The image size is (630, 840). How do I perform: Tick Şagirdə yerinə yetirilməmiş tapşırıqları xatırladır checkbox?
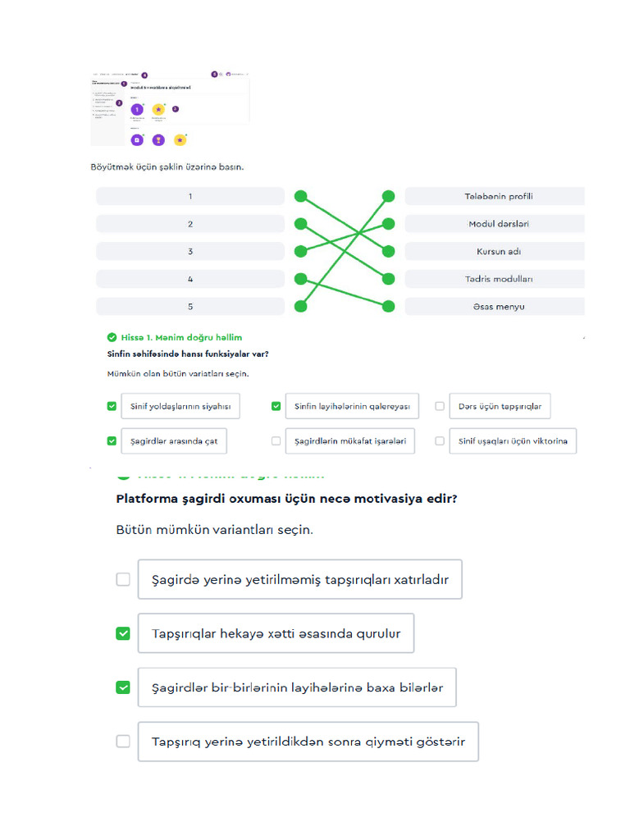123,579
